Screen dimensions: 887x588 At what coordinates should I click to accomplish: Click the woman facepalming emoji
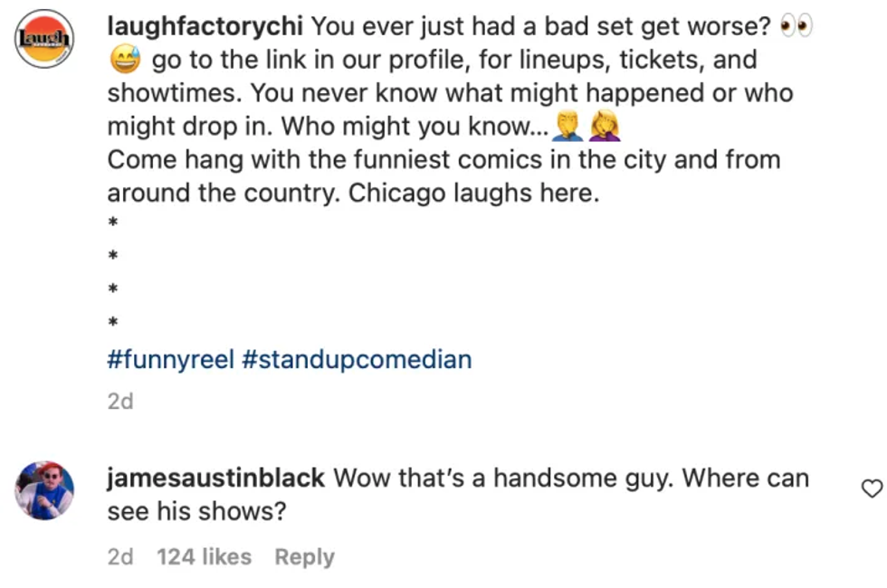tap(604, 128)
